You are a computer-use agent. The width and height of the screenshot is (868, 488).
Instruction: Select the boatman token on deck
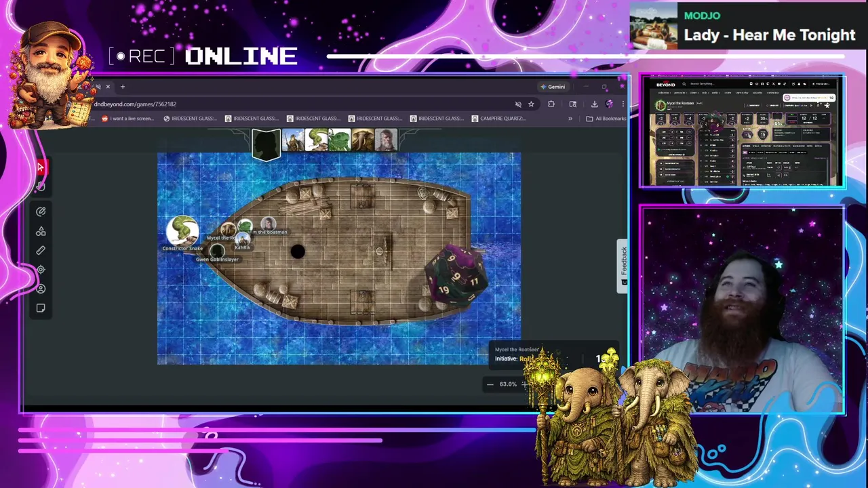click(x=269, y=224)
